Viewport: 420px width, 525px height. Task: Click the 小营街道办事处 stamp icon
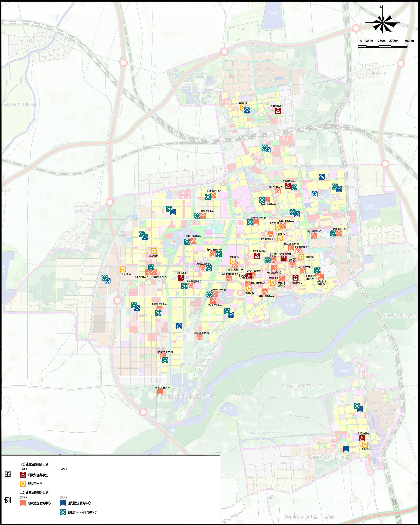click(x=362, y=438)
